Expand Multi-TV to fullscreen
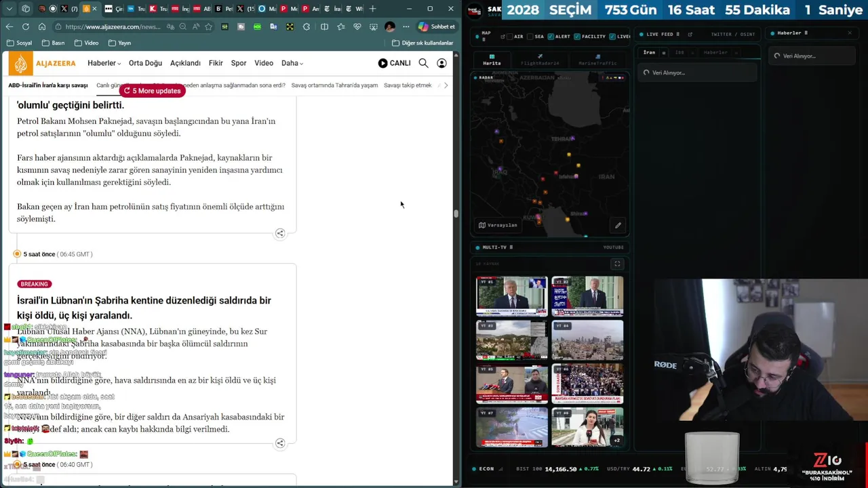The width and height of the screenshot is (868, 488). (617, 264)
